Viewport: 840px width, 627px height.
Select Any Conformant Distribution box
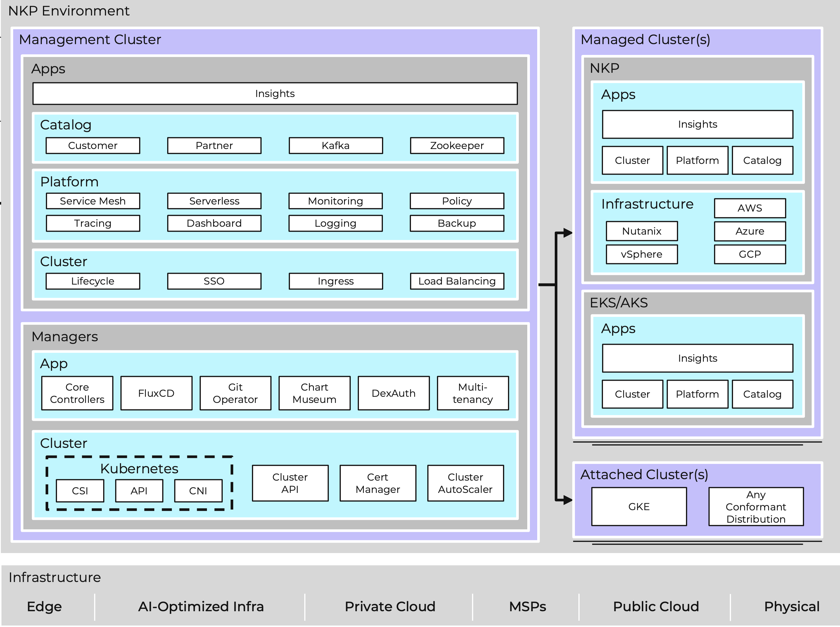tap(756, 507)
